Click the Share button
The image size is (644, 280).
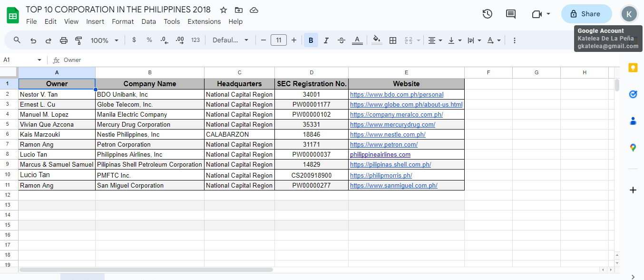(586, 14)
